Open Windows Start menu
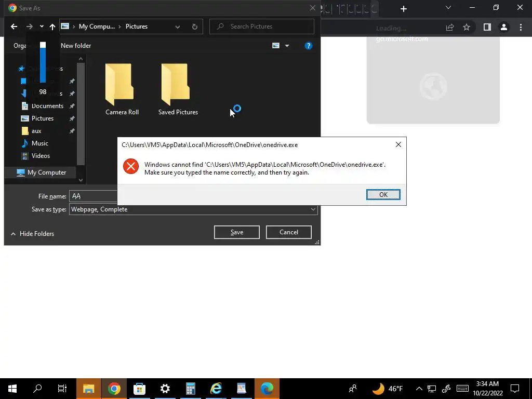The width and height of the screenshot is (532, 399). pyautogui.click(x=12, y=389)
